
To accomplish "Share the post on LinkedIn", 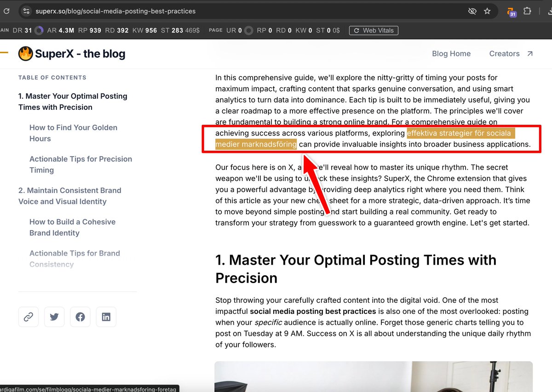I will tap(106, 317).
